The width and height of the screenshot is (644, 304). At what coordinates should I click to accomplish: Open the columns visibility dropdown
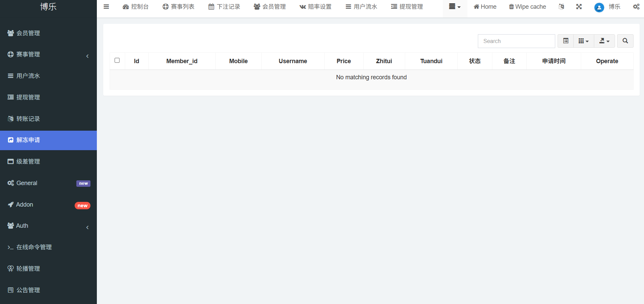pos(583,41)
